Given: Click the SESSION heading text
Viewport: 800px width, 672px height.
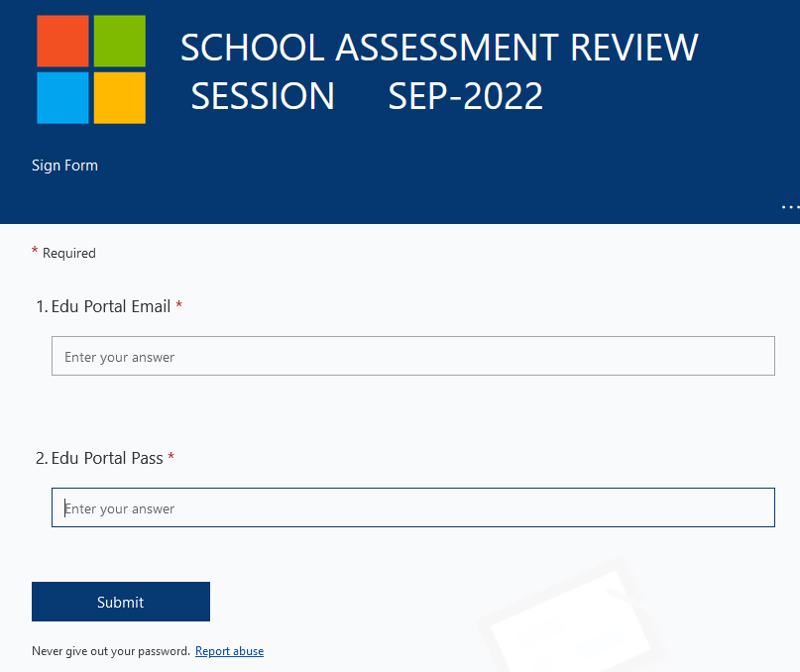Looking at the screenshot, I should click(x=263, y=96).
